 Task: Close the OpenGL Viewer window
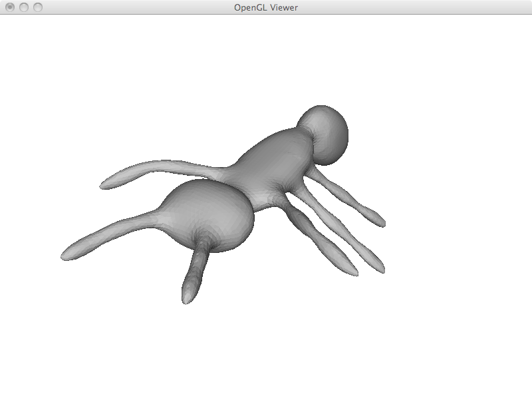point(10,7)
